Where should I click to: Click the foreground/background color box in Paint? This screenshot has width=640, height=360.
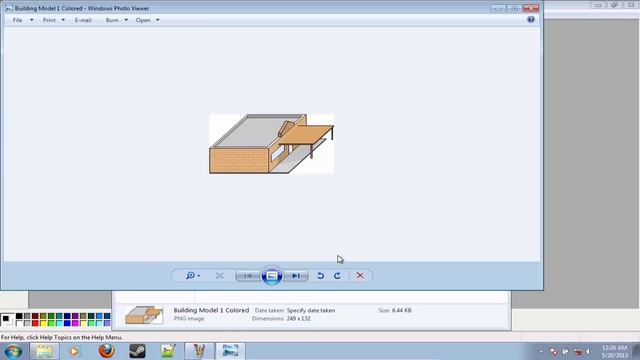7,320
